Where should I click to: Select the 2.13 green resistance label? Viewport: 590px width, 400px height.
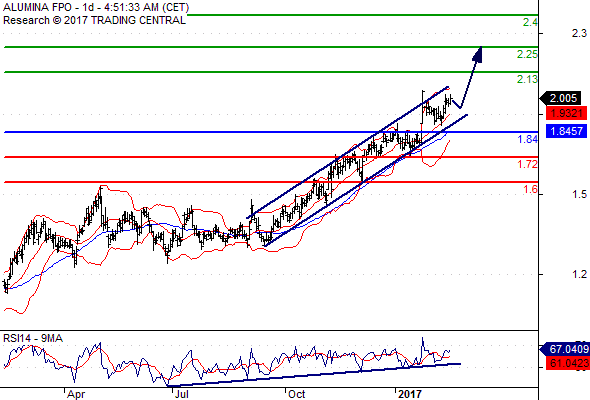click(527, 79)
